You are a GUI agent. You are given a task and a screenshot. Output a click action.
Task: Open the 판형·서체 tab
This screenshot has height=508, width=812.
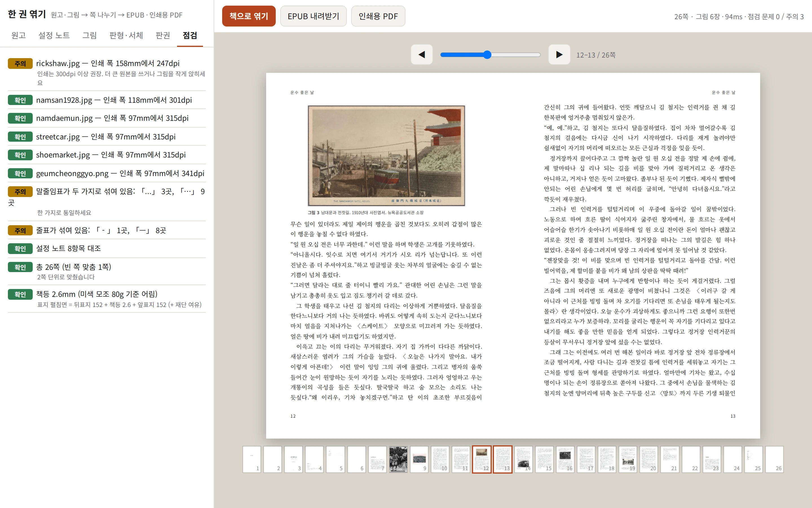tap(126, 35)
